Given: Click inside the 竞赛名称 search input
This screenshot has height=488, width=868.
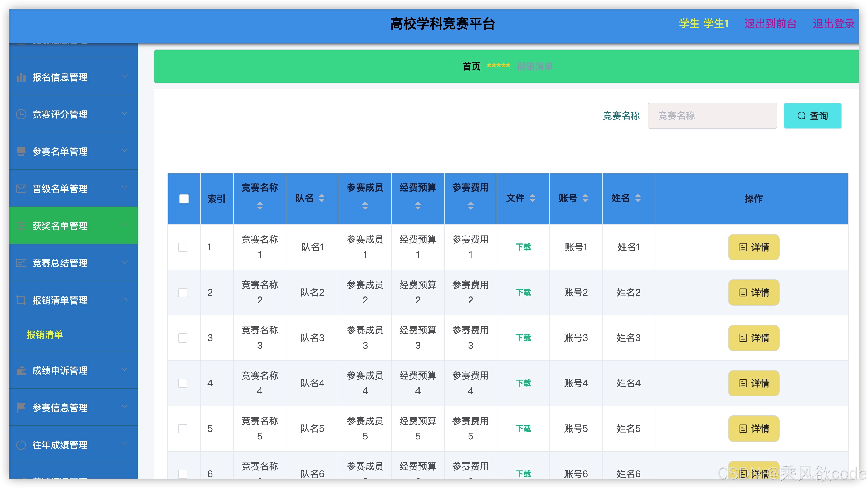Looking at the screenshot, I should click(712, 116).
